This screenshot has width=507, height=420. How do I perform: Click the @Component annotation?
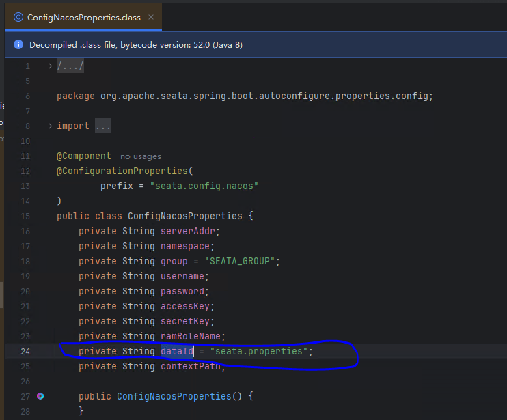click(x=83, y=156)
